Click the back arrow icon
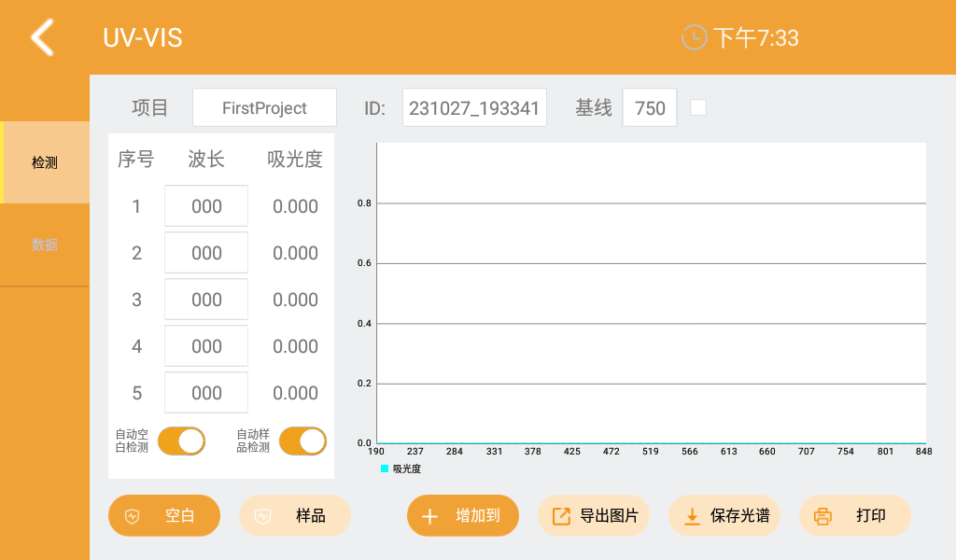This screenshot has width=956, height=560. 41,37
